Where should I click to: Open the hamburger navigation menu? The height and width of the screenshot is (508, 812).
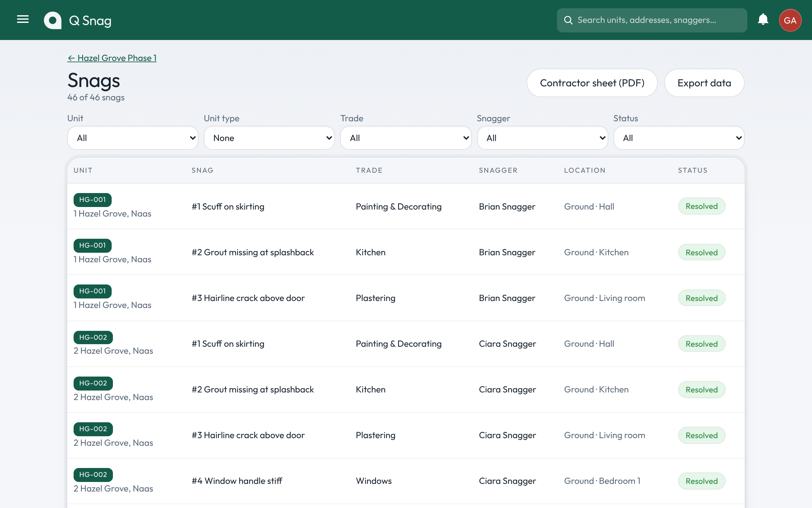pos(23,19)
